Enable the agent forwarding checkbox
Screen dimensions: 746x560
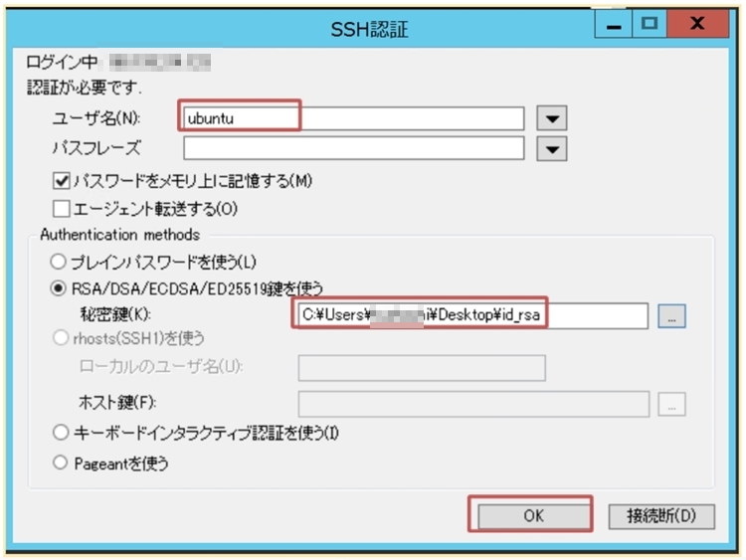click(61, 210)
